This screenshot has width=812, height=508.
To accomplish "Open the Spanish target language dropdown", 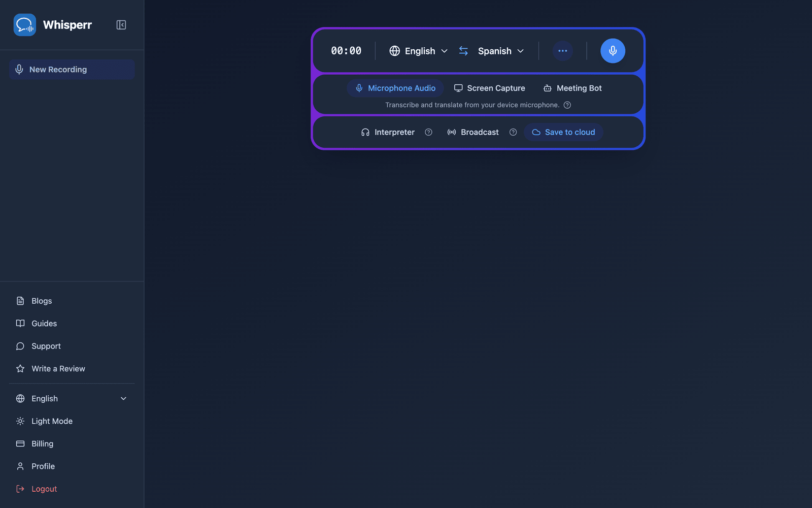I will coord(500,51).
